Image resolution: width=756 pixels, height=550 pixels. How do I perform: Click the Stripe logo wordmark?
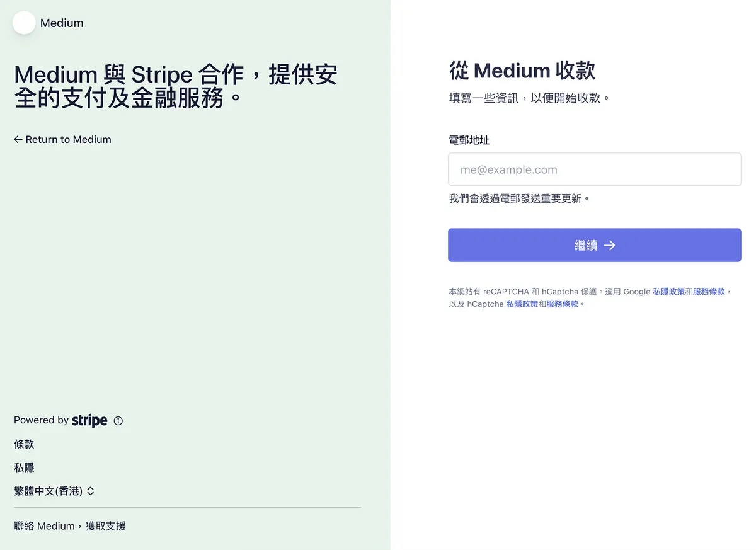point(89,420)
